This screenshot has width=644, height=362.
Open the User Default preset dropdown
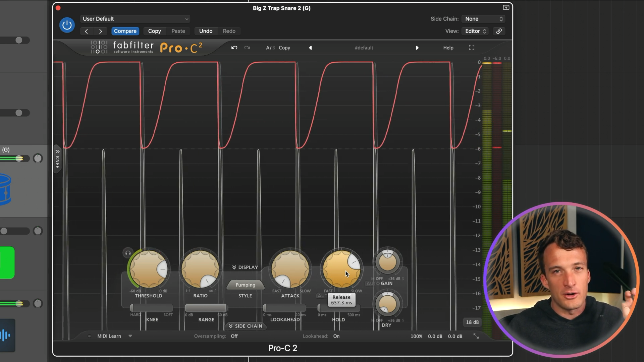click(x=135, y=19)
